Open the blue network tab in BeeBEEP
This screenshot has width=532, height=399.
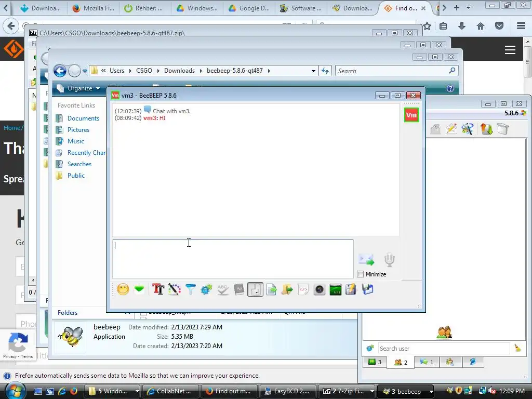(x=472, y=362)
